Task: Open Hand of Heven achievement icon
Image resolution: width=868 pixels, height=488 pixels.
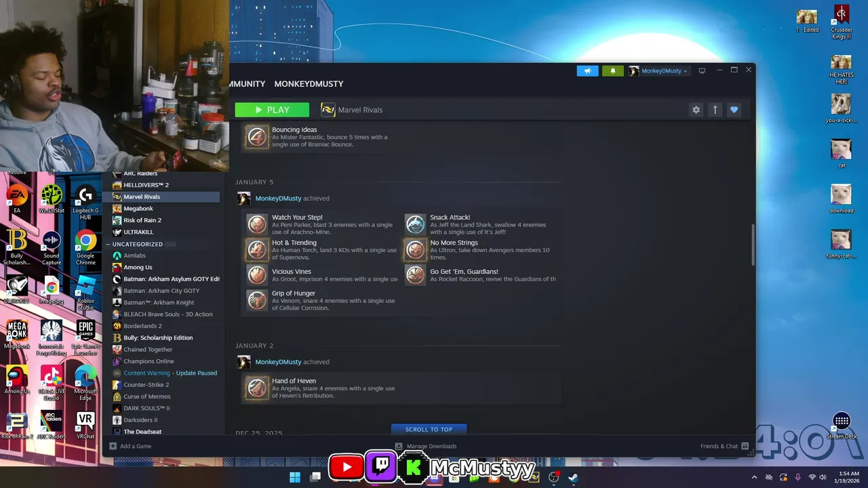Action: click(257, 388)
